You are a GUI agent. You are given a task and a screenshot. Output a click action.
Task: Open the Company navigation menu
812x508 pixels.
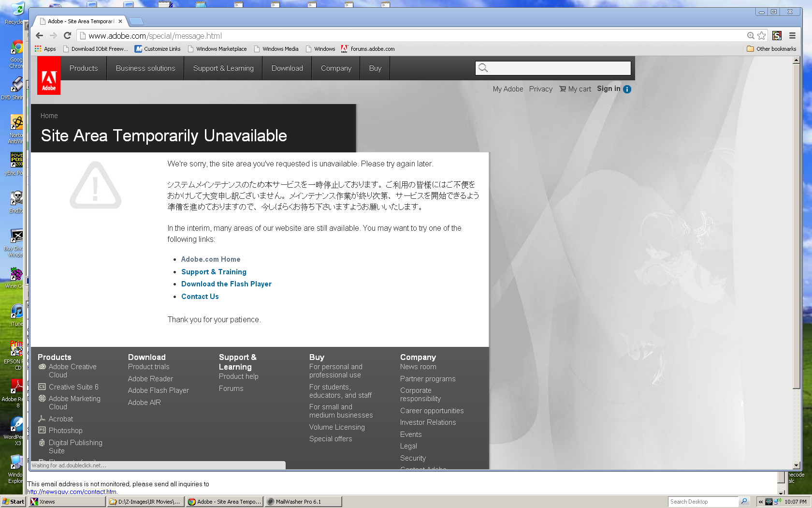coord(336,68)
